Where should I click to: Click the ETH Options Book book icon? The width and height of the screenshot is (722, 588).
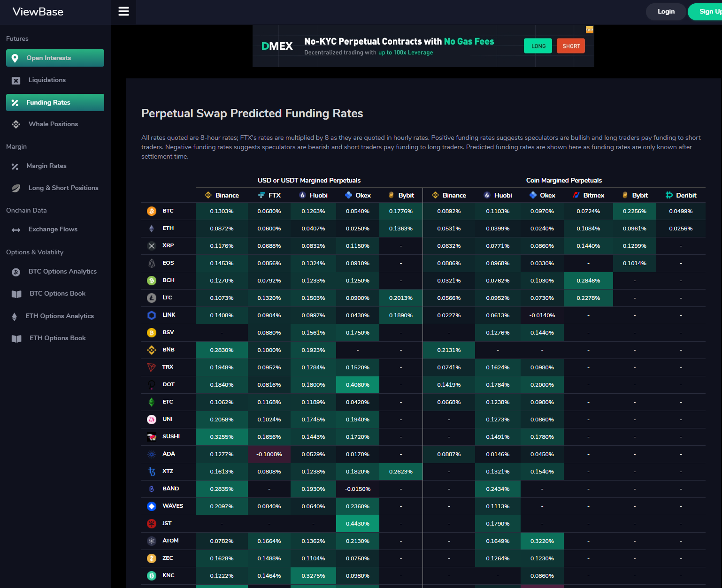pyautogui.click(x=16, y=339)
